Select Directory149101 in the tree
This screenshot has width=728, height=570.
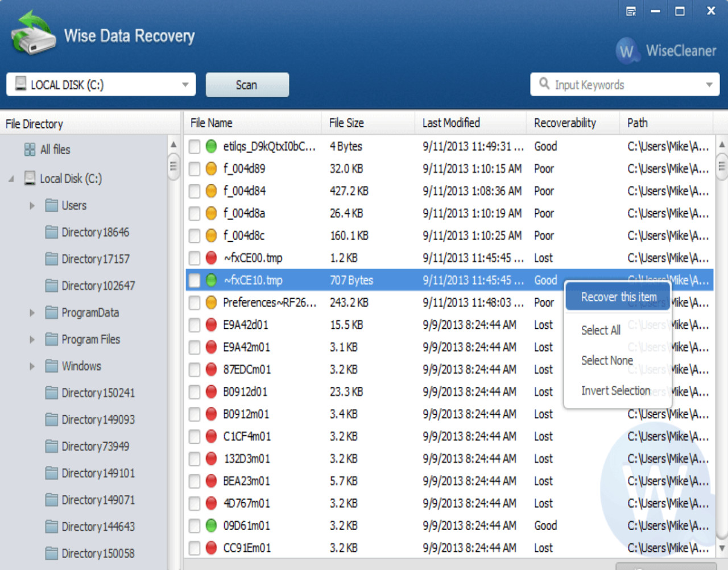98,473
